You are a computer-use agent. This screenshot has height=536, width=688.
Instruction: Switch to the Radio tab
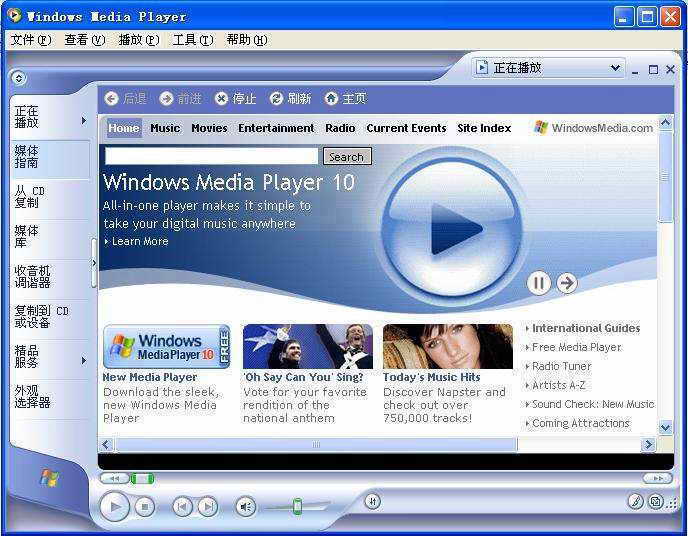tap(340, 128)
